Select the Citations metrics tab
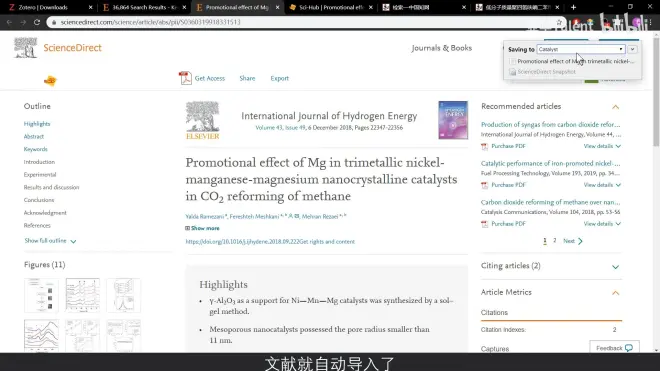This screenshot has width=660, height=371. [494, 312]
